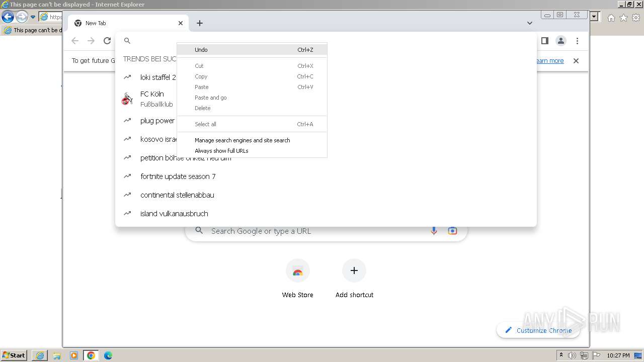
Task: Click the network tray icon
Action: (x=584, y=355)
